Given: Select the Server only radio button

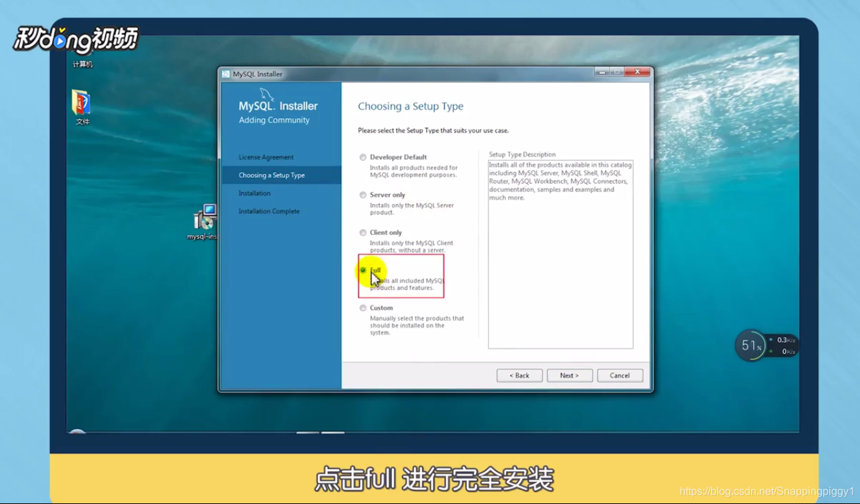Looking at the screenshot, I should [x=363, y=195].
